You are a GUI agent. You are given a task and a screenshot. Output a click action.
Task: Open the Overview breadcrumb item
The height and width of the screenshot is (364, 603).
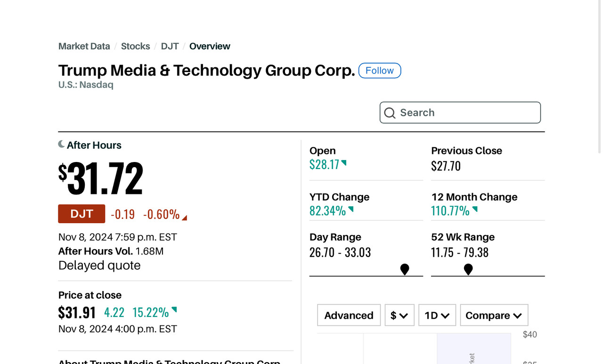click(x=210, y=46)
